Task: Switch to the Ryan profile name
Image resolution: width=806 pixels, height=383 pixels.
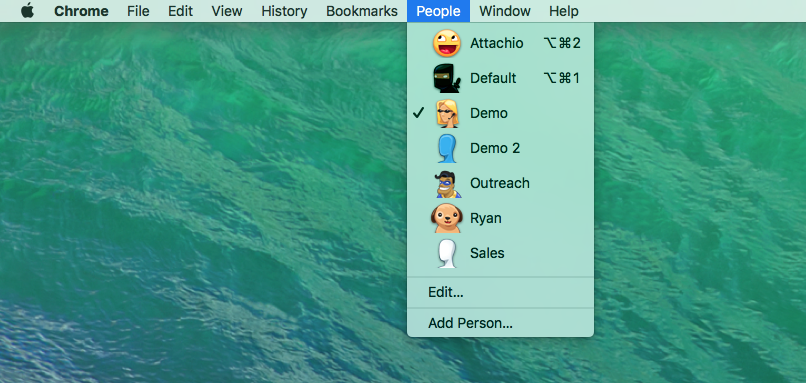Action: pyautogui.click(x=486, y=218)
